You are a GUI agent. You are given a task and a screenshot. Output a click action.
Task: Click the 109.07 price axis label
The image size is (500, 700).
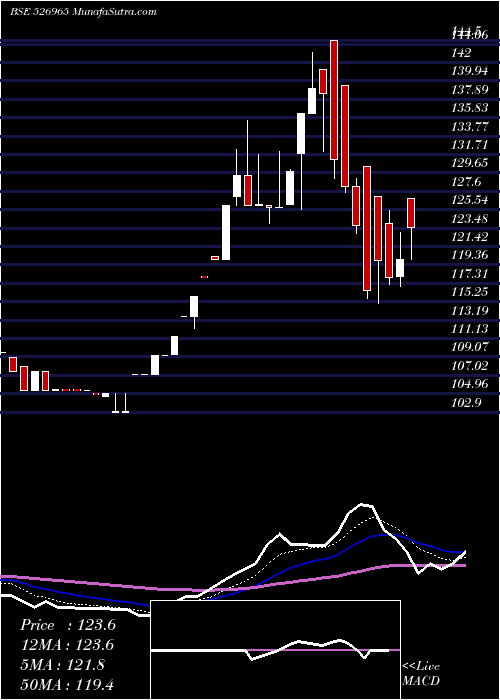coord(470,347)
